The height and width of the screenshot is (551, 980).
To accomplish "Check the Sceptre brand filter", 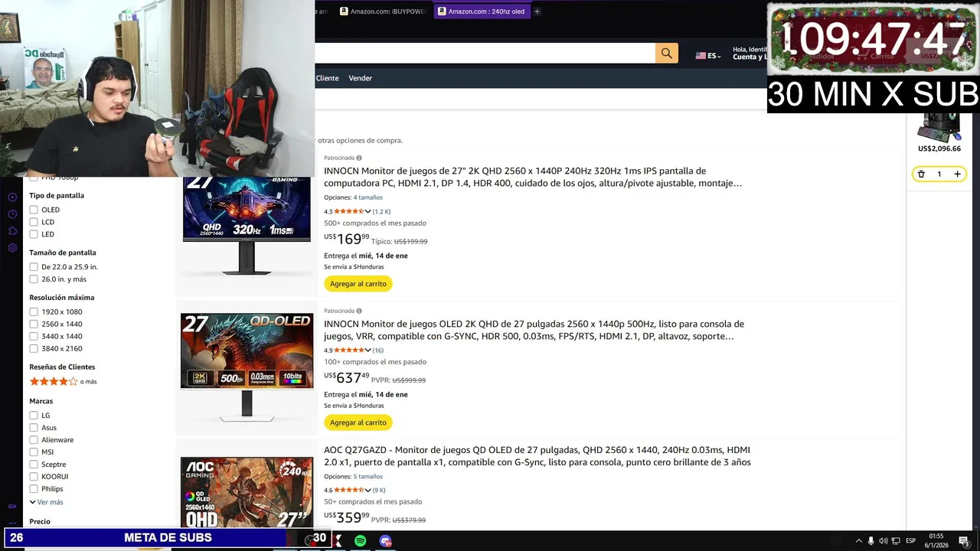I will [x=34, y=465].
